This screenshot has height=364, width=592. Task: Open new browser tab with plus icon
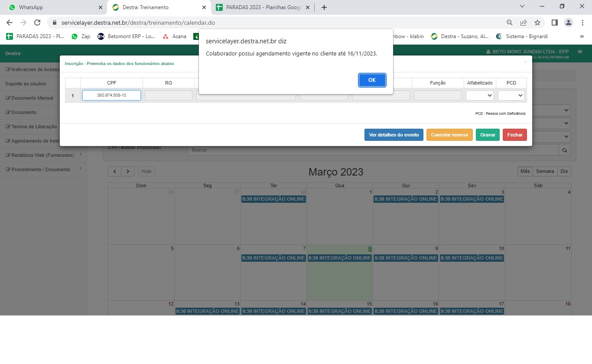click(324, 7)
